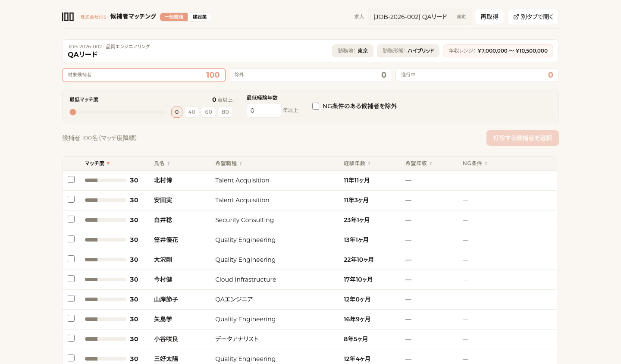Screen dimensions: 621x364
Task: Click the 23年1ヶ月 experience value
Action: pyautogui.click(x=357, y=220)
